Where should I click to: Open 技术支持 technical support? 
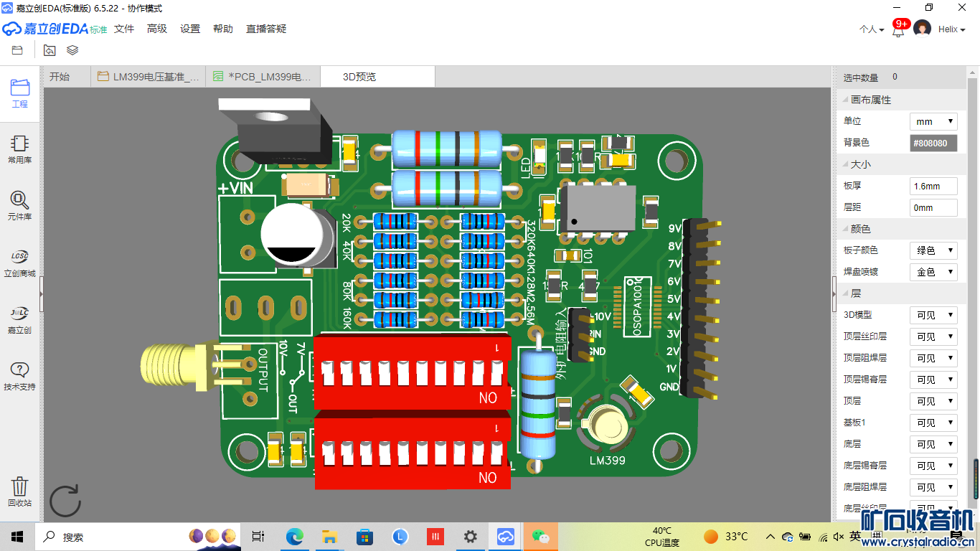pyautogui.click(x=20, y=376)
